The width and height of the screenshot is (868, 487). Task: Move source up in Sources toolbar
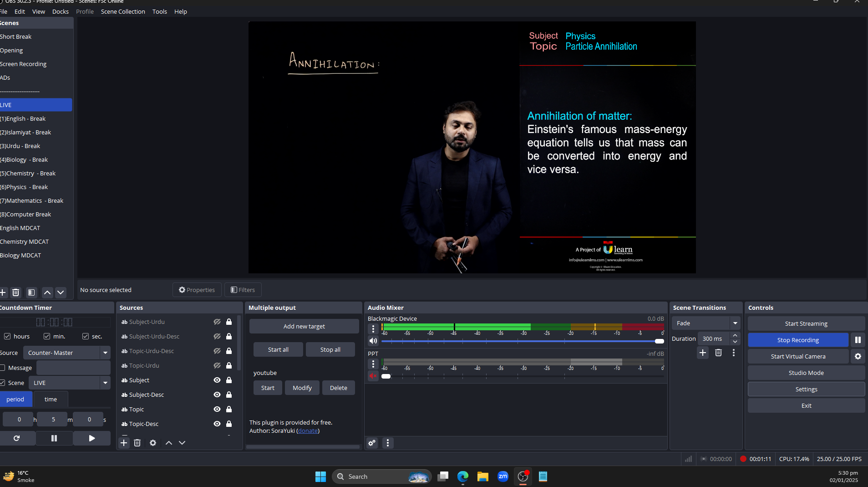click(169, 443)
